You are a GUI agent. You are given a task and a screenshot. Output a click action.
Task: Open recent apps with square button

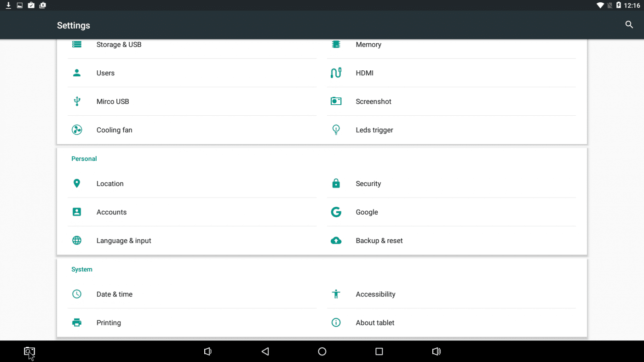point(379,351)
